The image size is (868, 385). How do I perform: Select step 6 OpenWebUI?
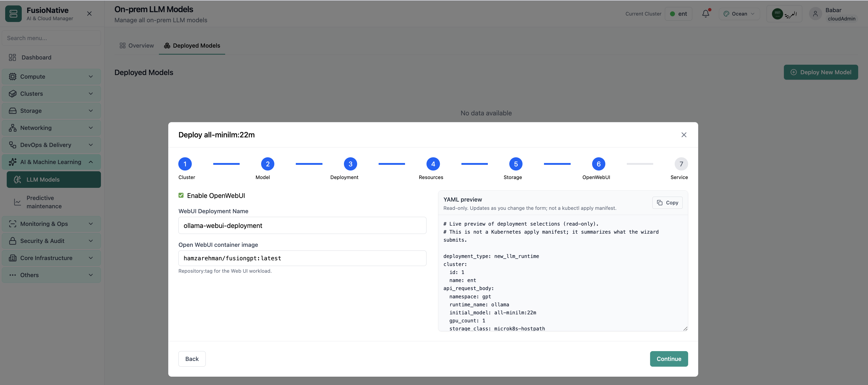pyautogui.click(x=598, y=164)
